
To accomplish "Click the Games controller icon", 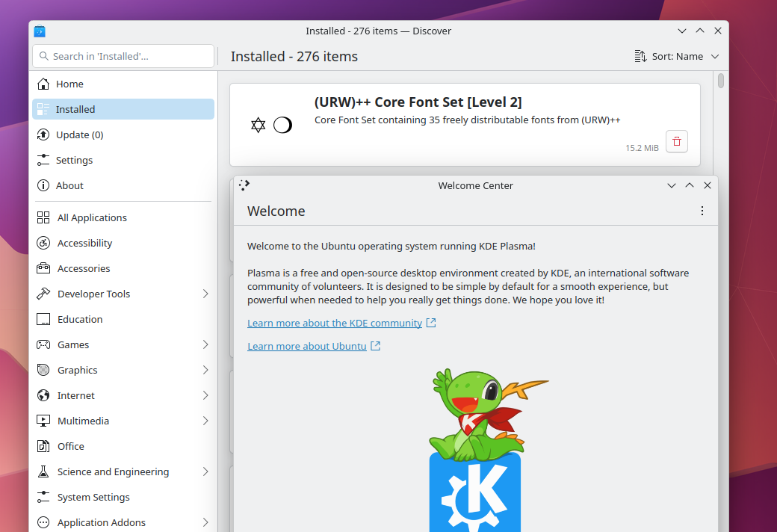I will coord(43,344).
